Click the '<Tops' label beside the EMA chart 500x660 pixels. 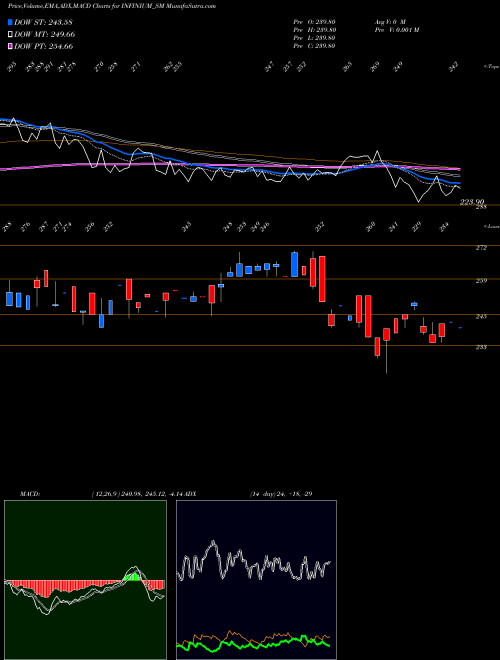click(x=491, y=67)
